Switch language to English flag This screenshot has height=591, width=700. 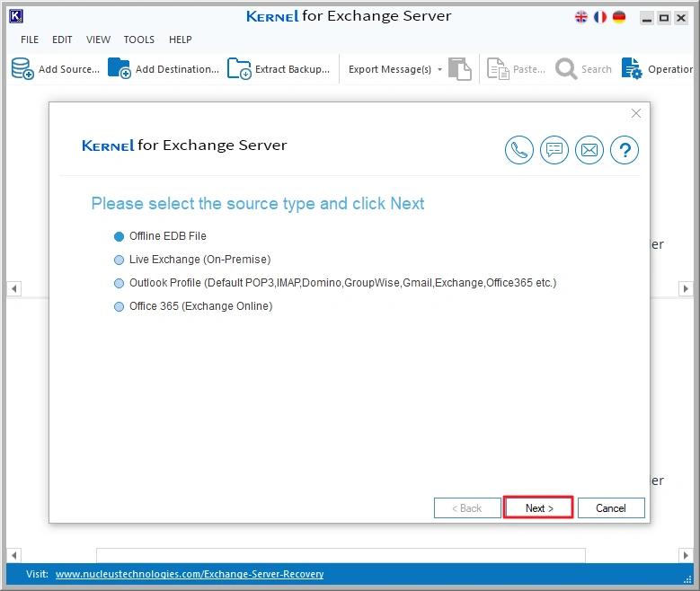click(581, 17)
